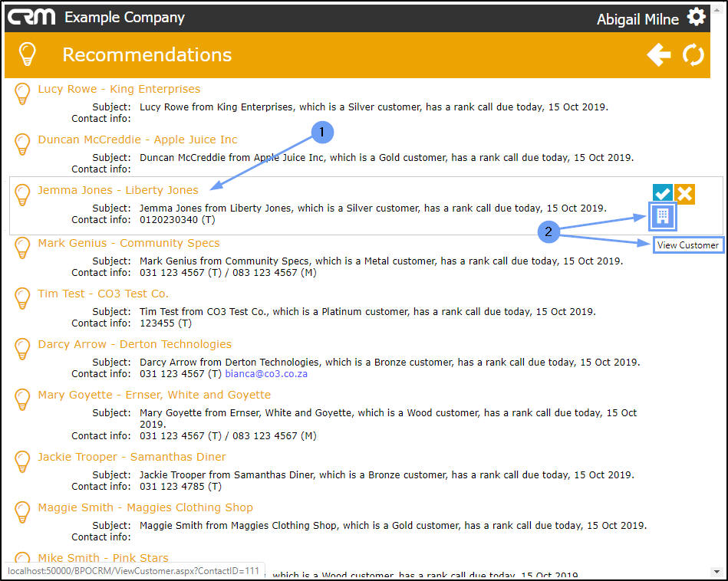Click the scrollbar up arrow
The height and width of the screenshot is (581, 728).
pos(717,10)
